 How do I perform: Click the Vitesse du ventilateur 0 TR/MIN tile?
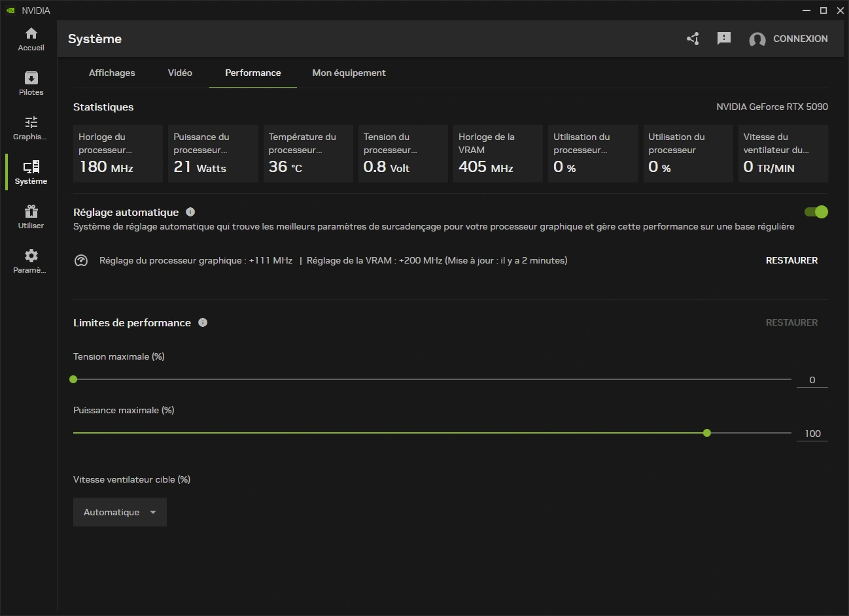783,154
